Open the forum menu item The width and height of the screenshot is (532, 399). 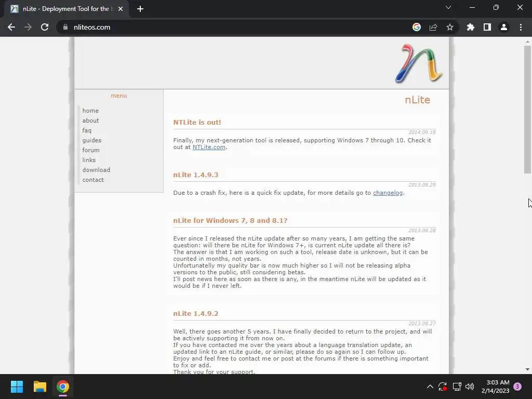(x=90, y=150)
